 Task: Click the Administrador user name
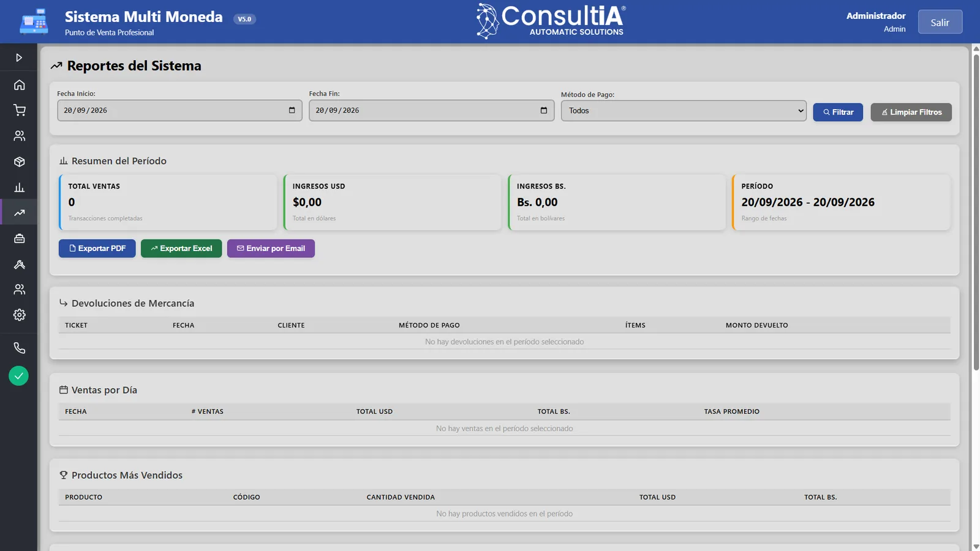click(876, 16)
